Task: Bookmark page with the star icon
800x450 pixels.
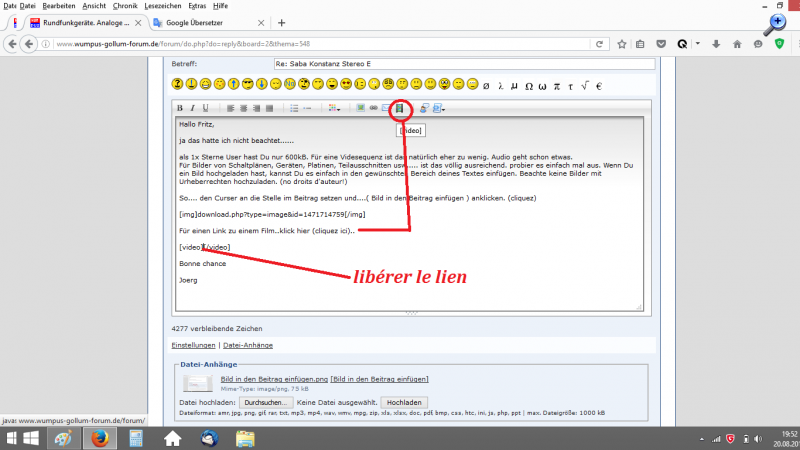Action: pyautogui.click(x=622, y=43)
